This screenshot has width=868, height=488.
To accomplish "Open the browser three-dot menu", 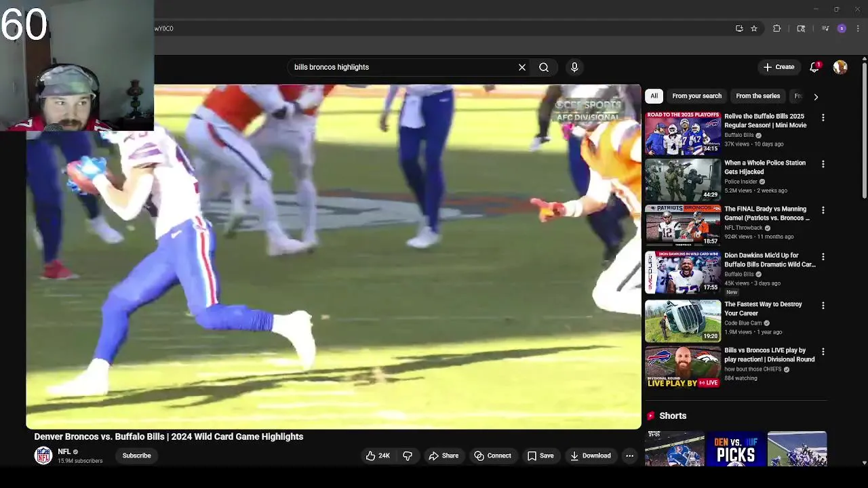I will pyautogui.click(x=858, y=28).
